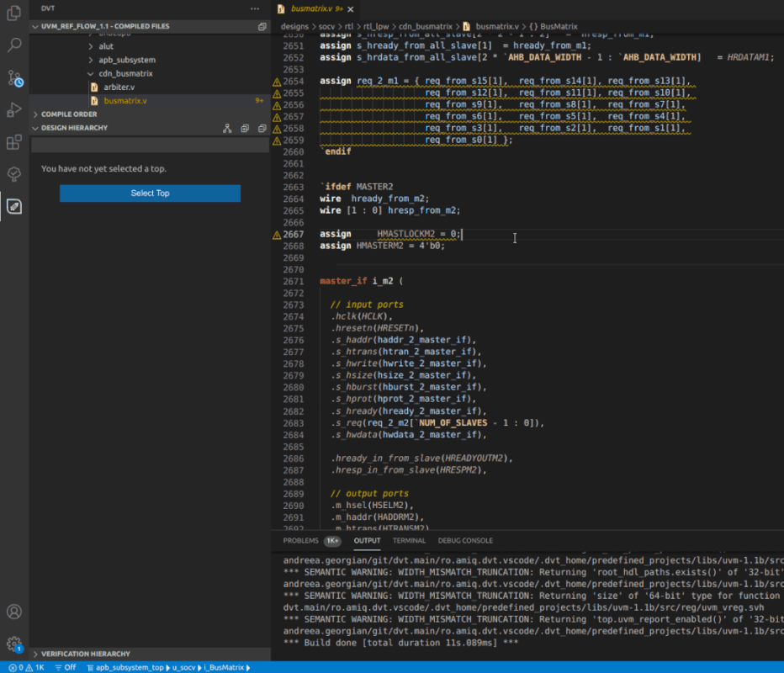Screen dimensions: 784x673
Task: Click the Select Top button
Action: pos(150,193)
